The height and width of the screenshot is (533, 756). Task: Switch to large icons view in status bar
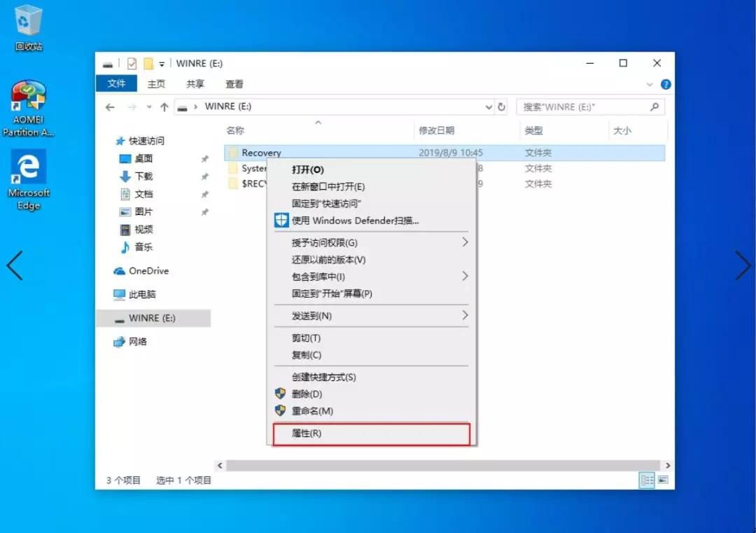[x=663, y=480]
